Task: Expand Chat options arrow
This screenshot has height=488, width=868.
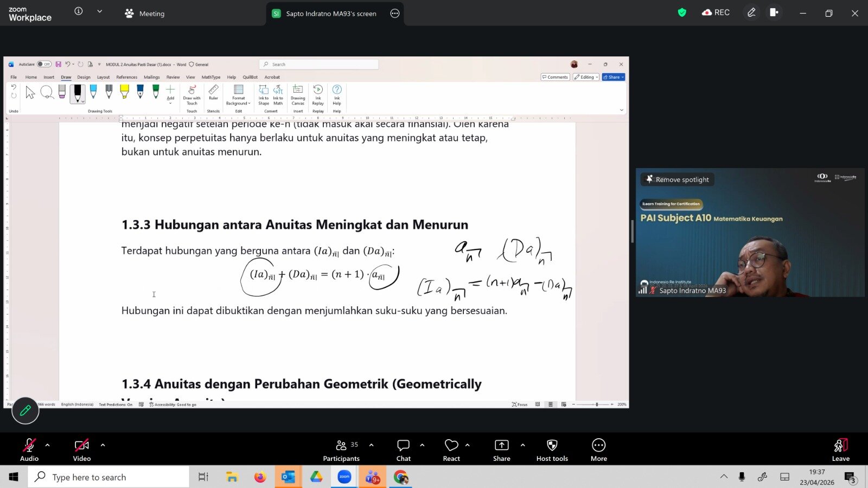Action: tap(422, 445)
